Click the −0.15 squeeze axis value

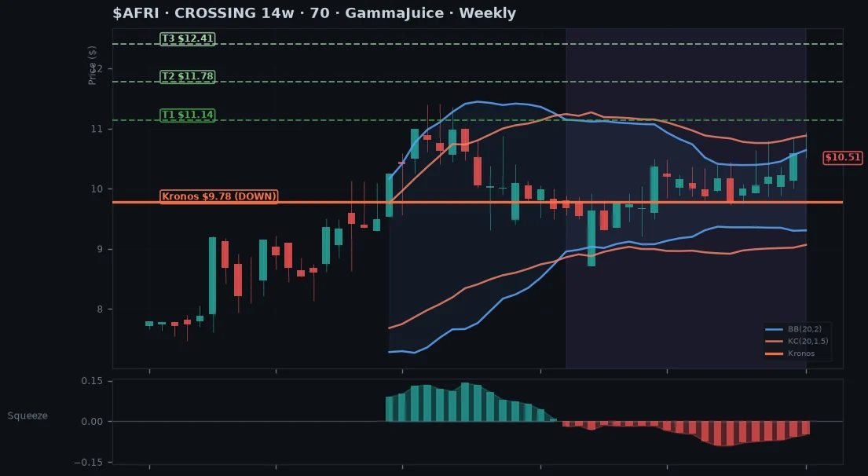click(89, 462)
